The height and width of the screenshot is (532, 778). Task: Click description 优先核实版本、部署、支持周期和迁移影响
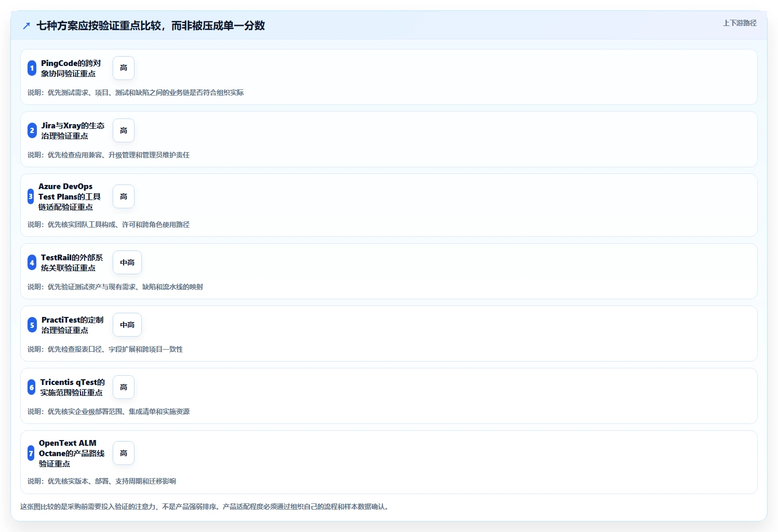102,481
